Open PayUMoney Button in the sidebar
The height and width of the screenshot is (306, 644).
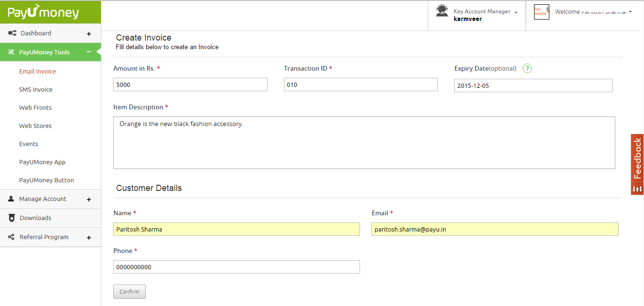point(46,180)
